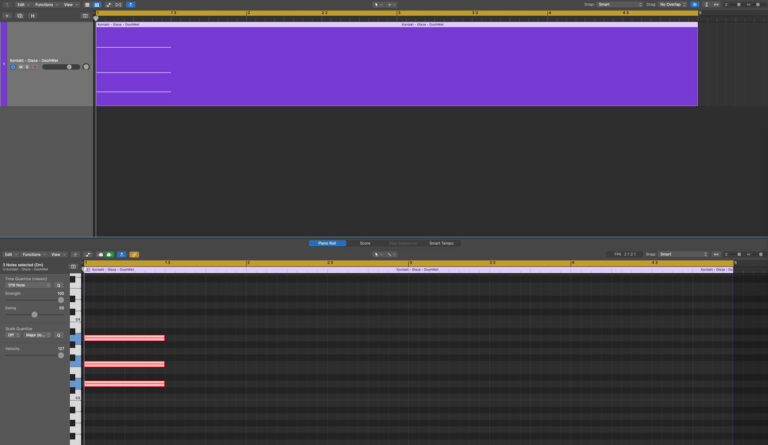The height and width of the screenshot is (445, 768).
Task: Click the duplicate track icon
Action: (x=20, y=15)
